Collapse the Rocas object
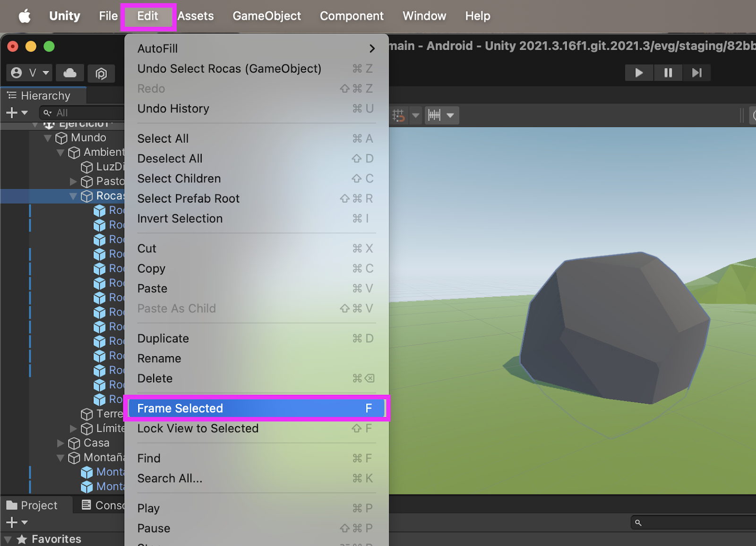The height and width of the screenshot is (546, 756). pyautogui.click(x=73, y=196)
